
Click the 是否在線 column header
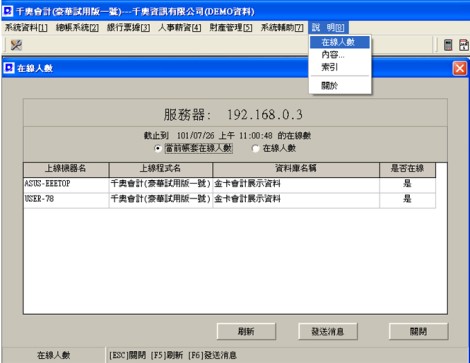click(407, 170)
